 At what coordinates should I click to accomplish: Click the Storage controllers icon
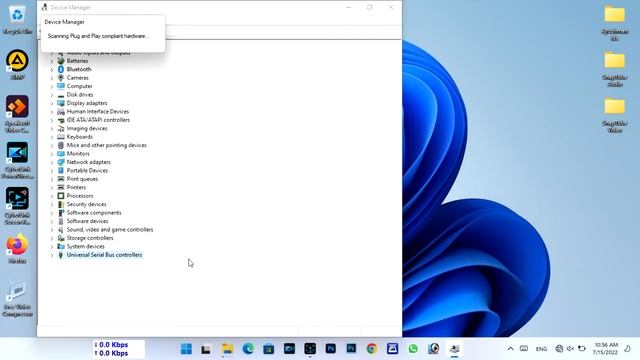point(61,238)
